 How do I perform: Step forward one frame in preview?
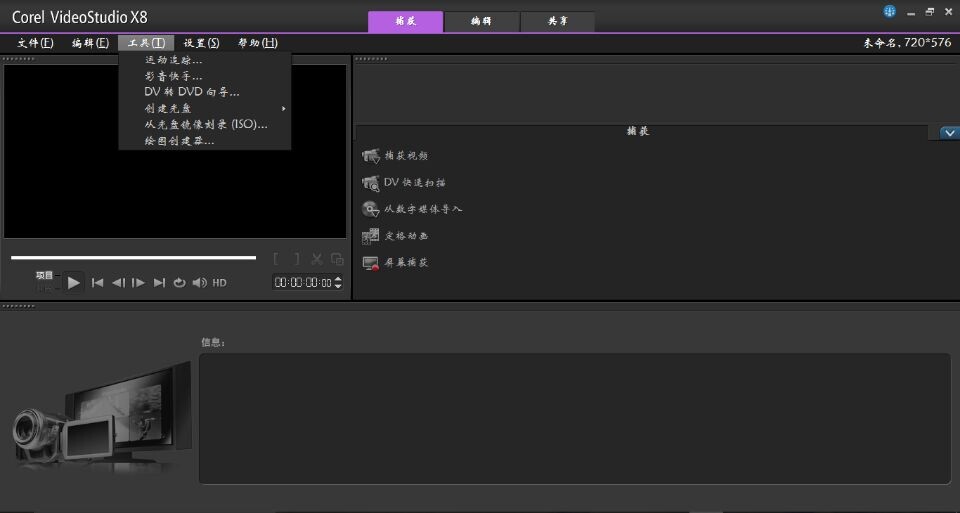(x=139, y=283)
